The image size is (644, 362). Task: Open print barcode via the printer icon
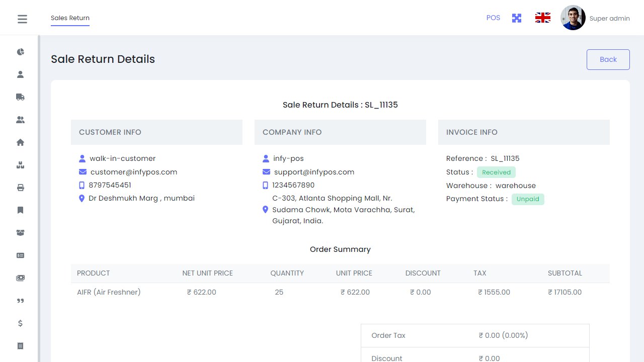pos(20,187)
